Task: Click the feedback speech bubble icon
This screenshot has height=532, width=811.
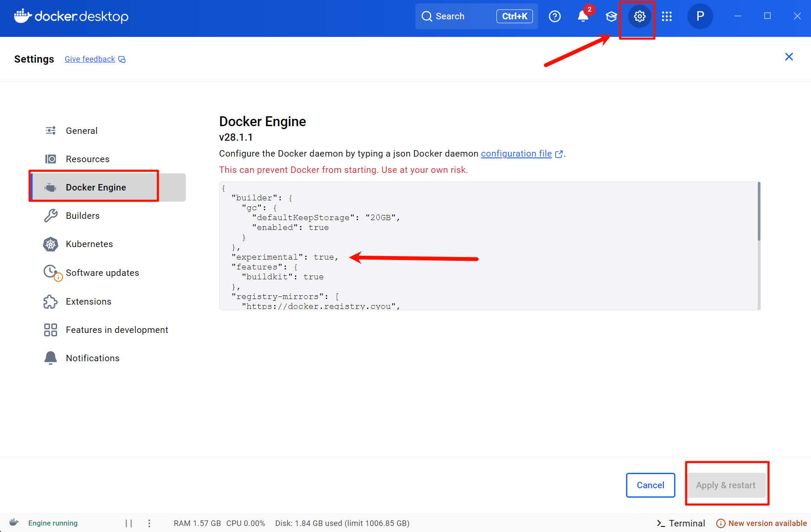Action: click(x=122, y=60)
